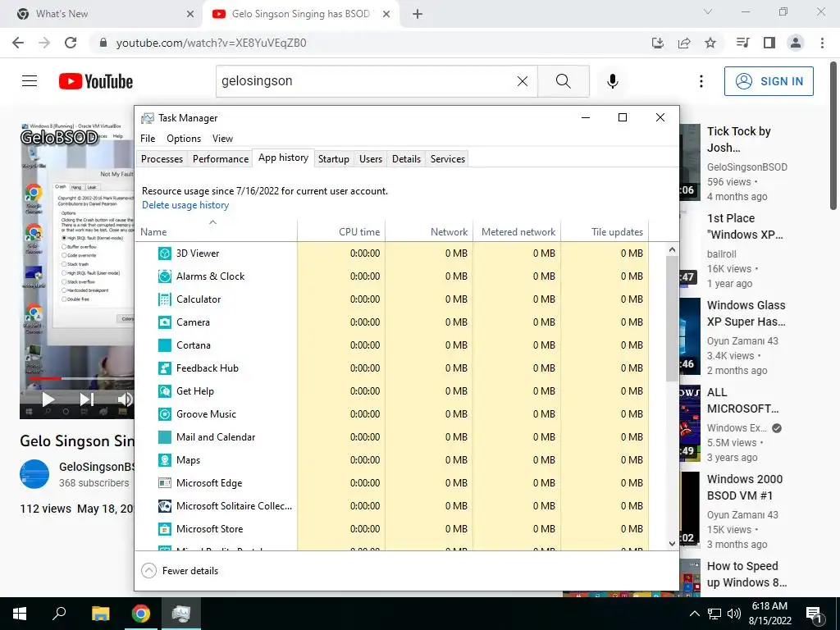Play the YouTube video
The height and width of the screenshot is (630, 840).
click(x=48, y=399)
